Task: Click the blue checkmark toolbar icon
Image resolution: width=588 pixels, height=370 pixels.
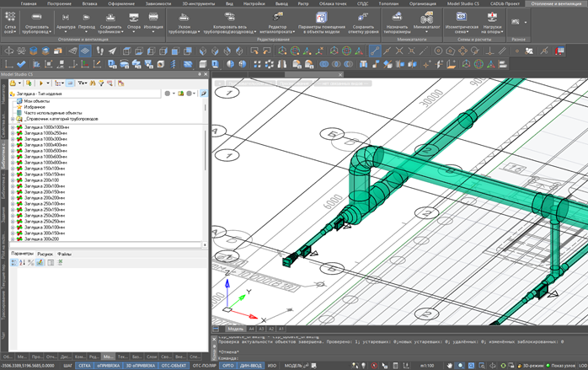Action: pyautogui.click(x=21, y=64)
